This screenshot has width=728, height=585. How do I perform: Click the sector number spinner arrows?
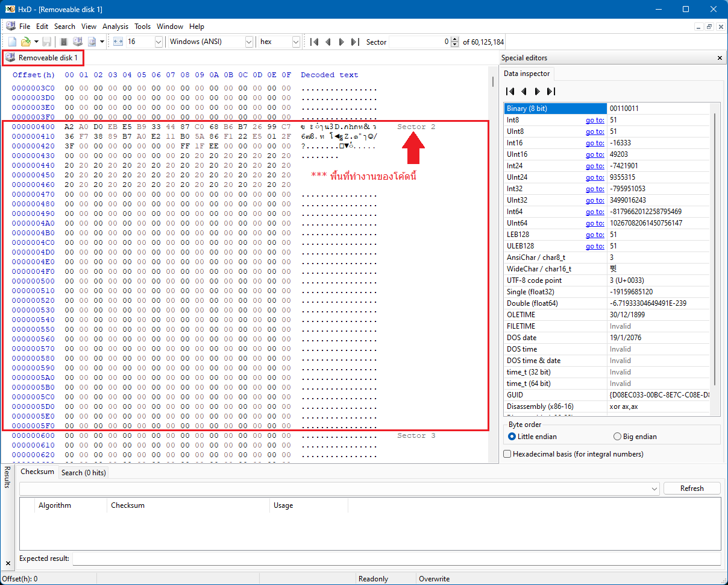[455, 42]
